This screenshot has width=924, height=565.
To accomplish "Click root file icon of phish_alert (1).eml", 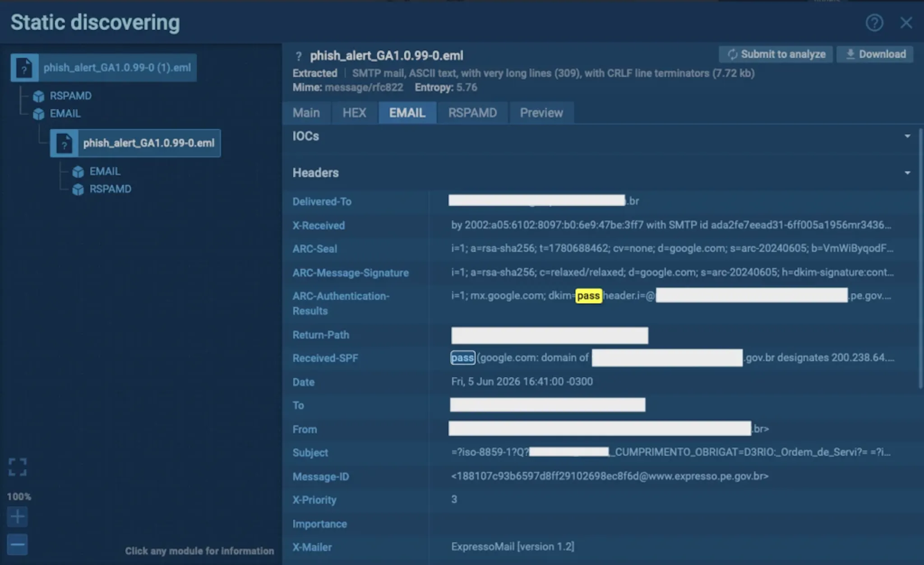I will (24, 68).
